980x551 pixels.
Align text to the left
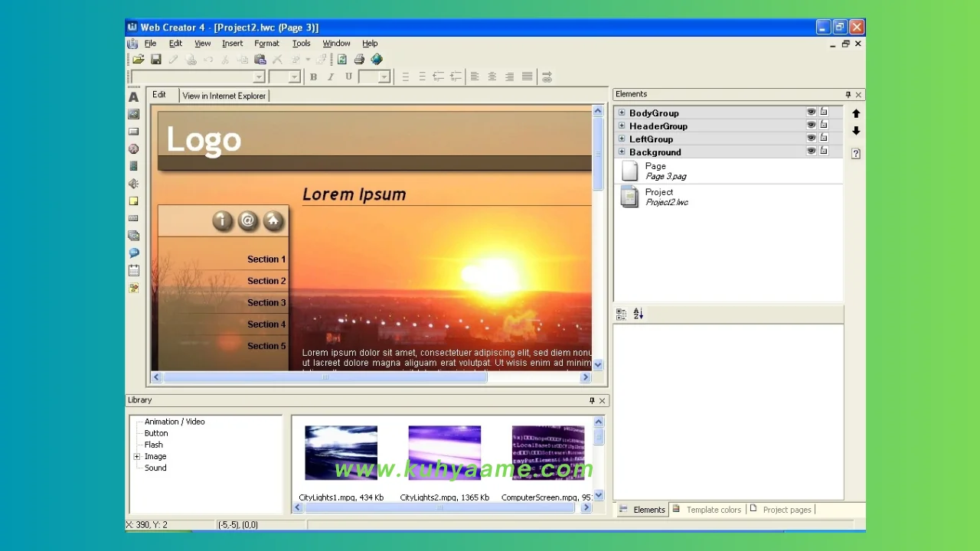click(475, 77)
